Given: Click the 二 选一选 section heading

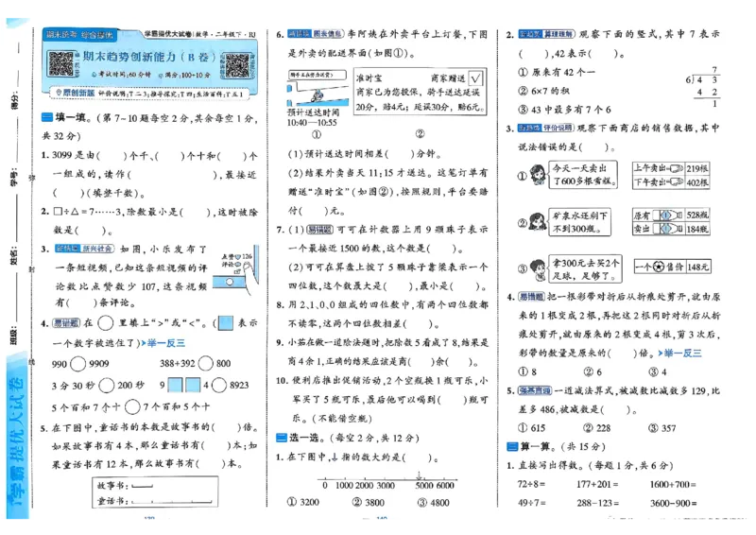Looking at the screenshot, I should (x=299, y=438).
